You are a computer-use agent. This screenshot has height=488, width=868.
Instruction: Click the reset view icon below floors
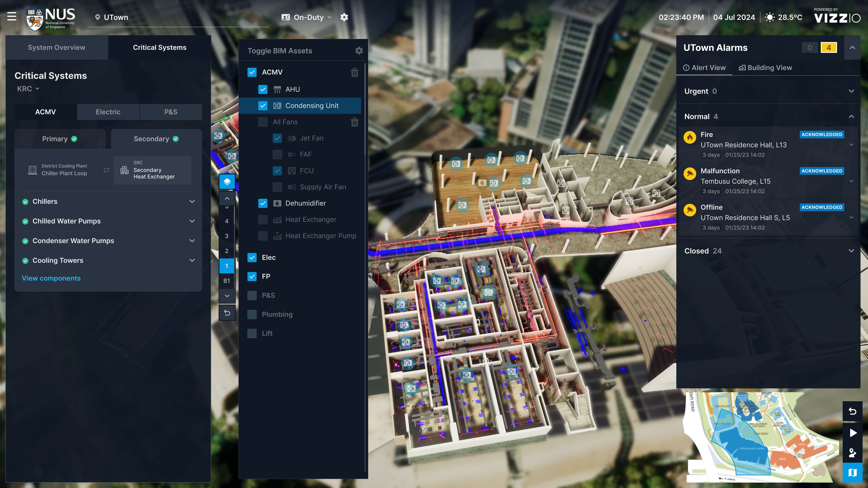click(x=227, y=313)
